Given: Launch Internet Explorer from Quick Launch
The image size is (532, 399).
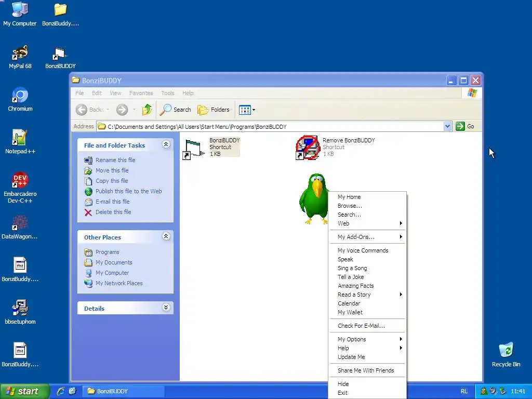Looking at the screenshot, I should click(x=61, y=391).
